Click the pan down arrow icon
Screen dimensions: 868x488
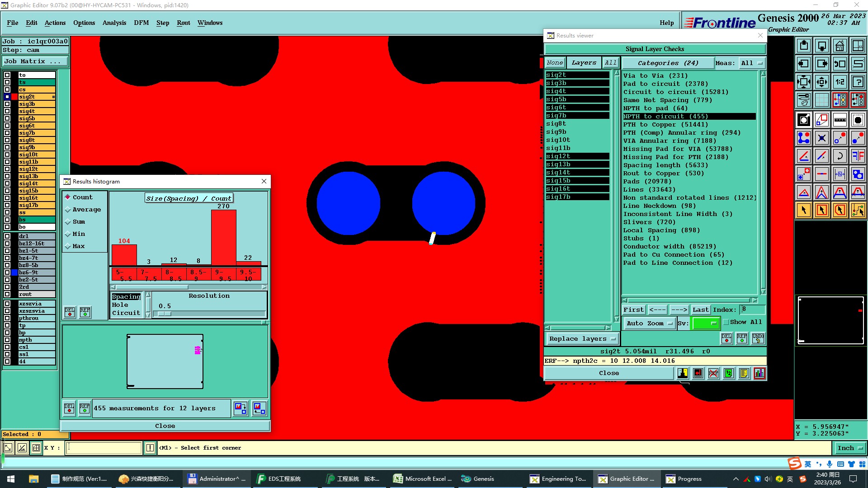(821, 46)
